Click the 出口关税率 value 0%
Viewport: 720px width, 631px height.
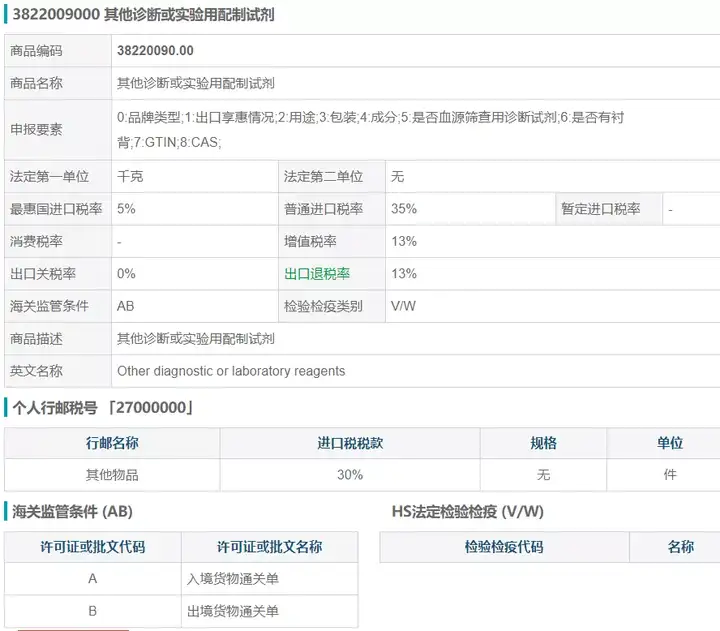126,274
